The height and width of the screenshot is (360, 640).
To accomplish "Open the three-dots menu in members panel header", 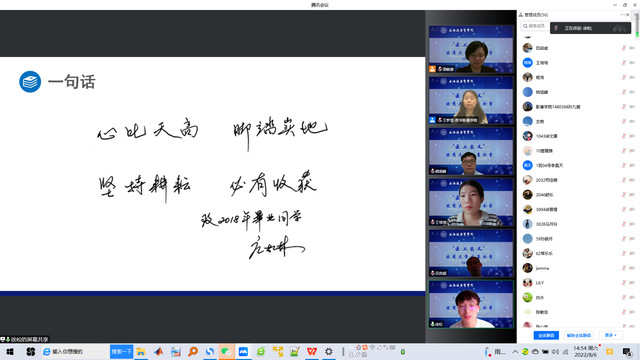I will tap(622, 15).
